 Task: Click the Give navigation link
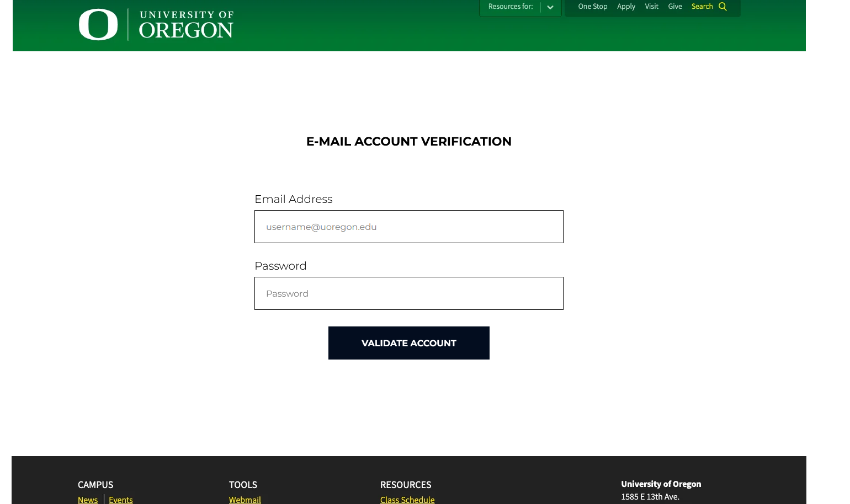coord(675,7)
